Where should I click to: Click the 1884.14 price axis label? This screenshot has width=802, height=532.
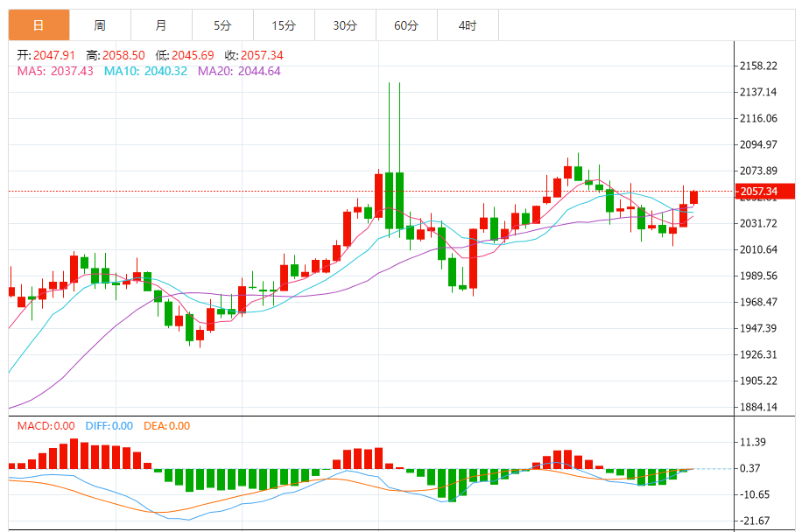[x=758, y=407]
